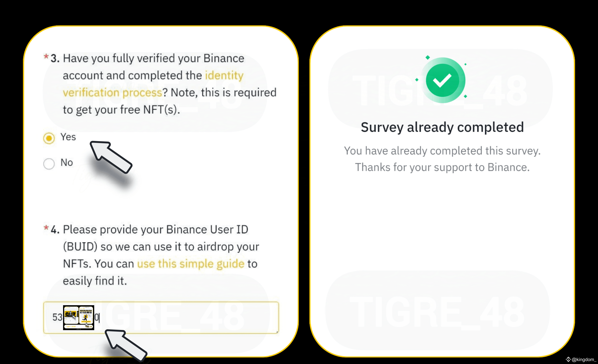The height and width of the screenshot is (364, 598).
Task: Select the "Yes" radio button
Action: point(49,138)
